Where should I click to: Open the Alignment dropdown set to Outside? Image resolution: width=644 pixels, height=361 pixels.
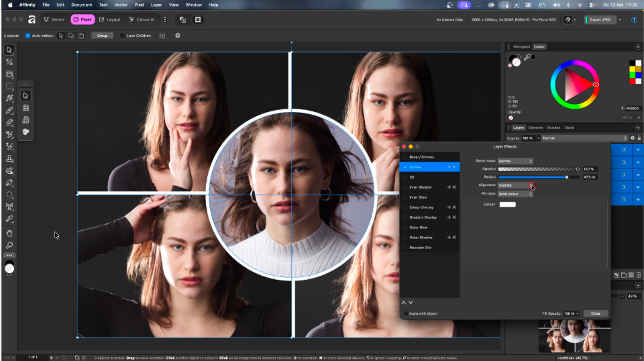(515, 185)
